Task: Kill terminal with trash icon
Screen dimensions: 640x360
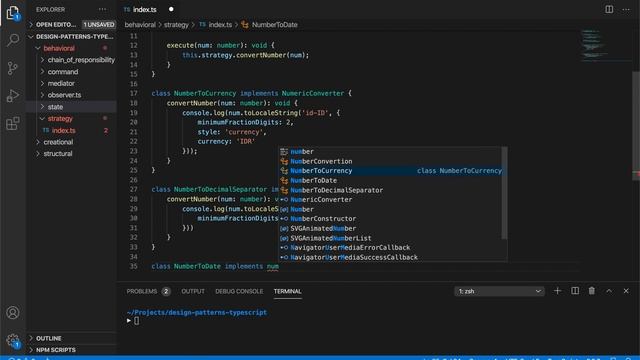Action: point(591,291)
